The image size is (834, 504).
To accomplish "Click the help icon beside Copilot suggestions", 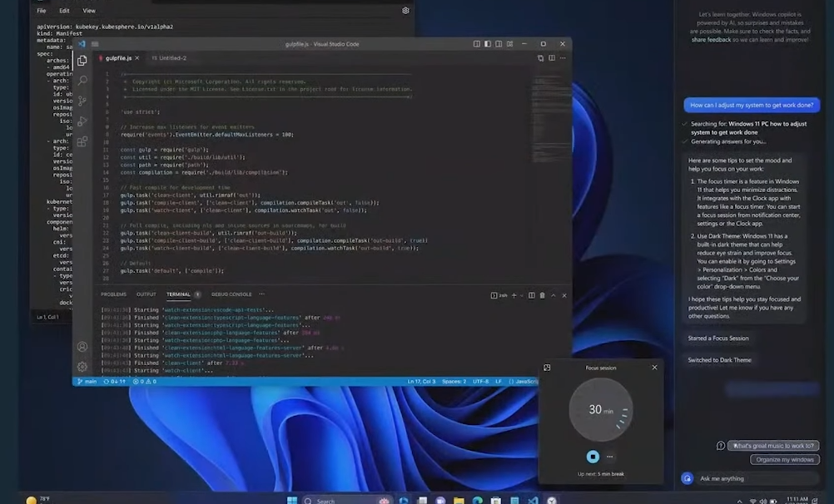I will [x=720, y=446].
